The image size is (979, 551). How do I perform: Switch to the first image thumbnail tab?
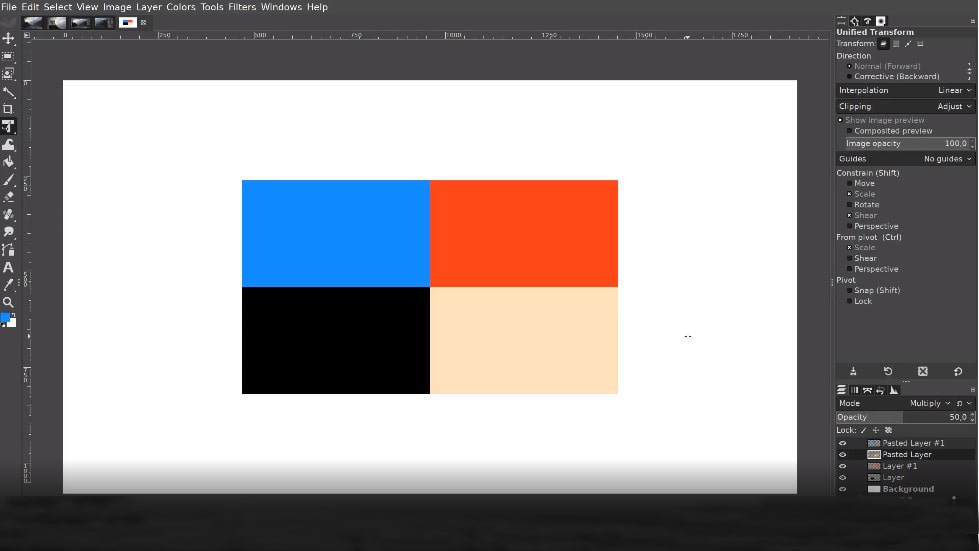point(33,22)
